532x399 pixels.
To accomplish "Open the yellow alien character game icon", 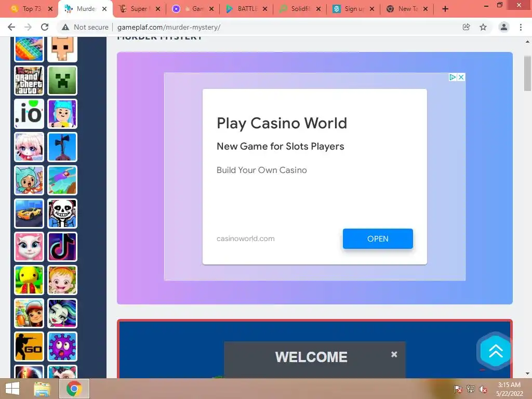I will coord(29,280).
